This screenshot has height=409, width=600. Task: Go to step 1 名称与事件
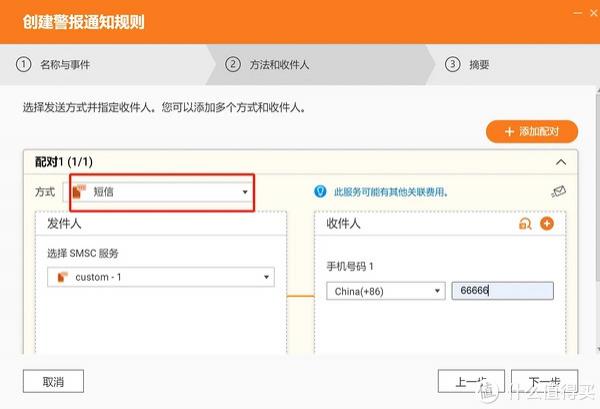[60, 64]
